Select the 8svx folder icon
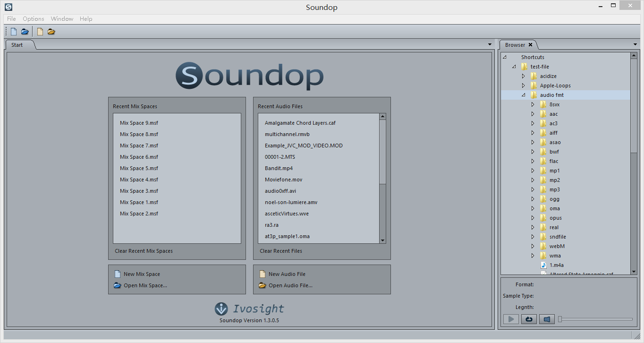 coord(543,104)
